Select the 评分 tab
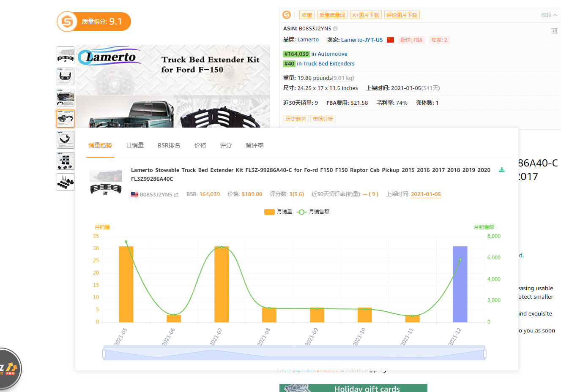561x392 pixels. [226, 145]
